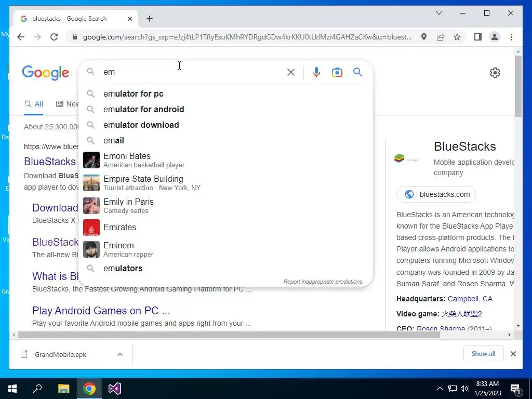This screenshot has height=399, width=532.
Task: Open the 火柴人联盟2 video game link
Action: tap(461, 314)
